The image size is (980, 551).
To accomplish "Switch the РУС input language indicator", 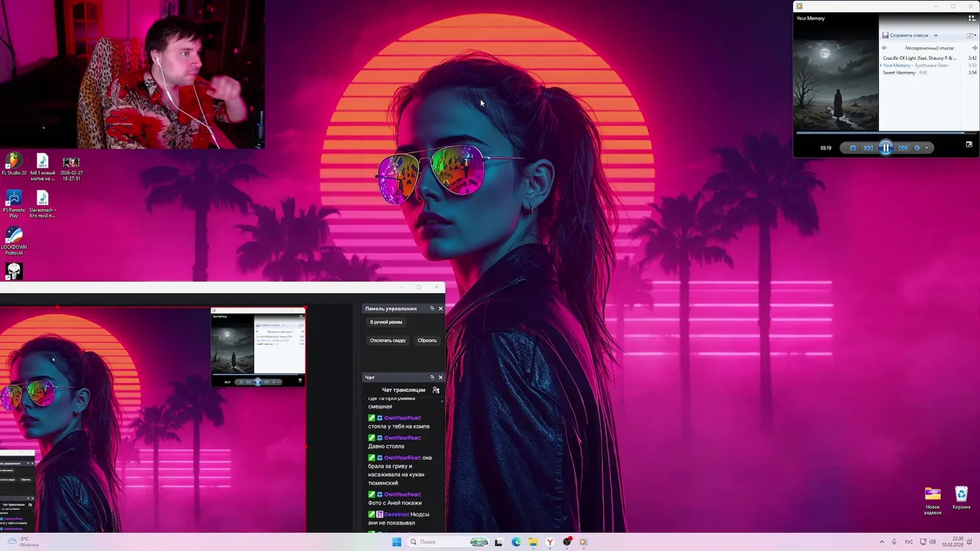I will (909, 542).
